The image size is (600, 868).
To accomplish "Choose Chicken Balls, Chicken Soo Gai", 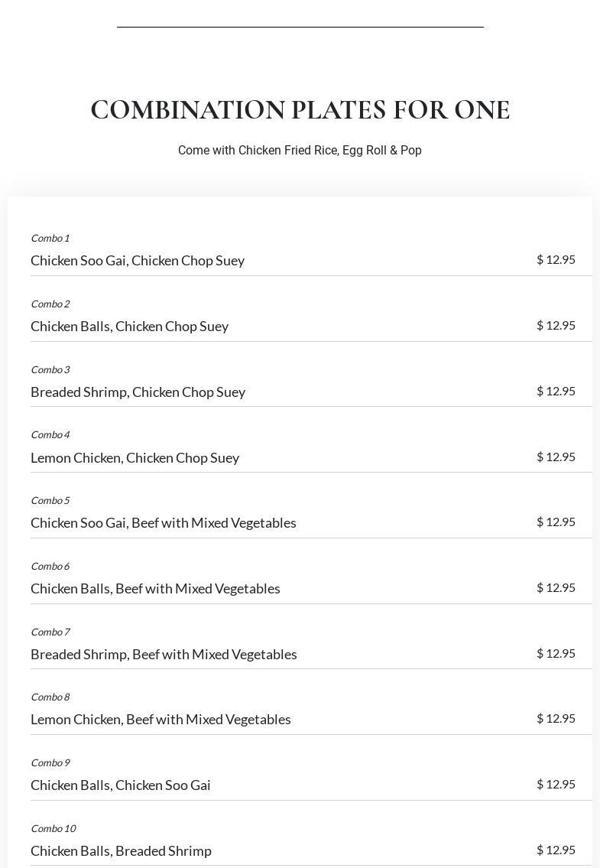I will tap(121, 785).
